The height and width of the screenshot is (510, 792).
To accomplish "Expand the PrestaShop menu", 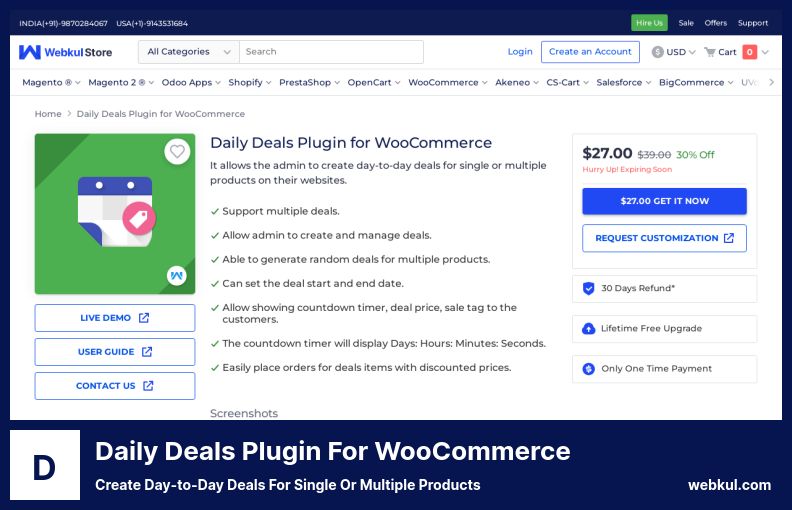I will (309, 82).
